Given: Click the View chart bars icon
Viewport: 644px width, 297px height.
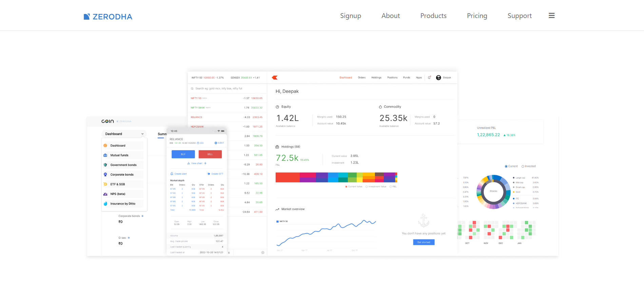Looking at the screenshot, I should pos(189,163).
